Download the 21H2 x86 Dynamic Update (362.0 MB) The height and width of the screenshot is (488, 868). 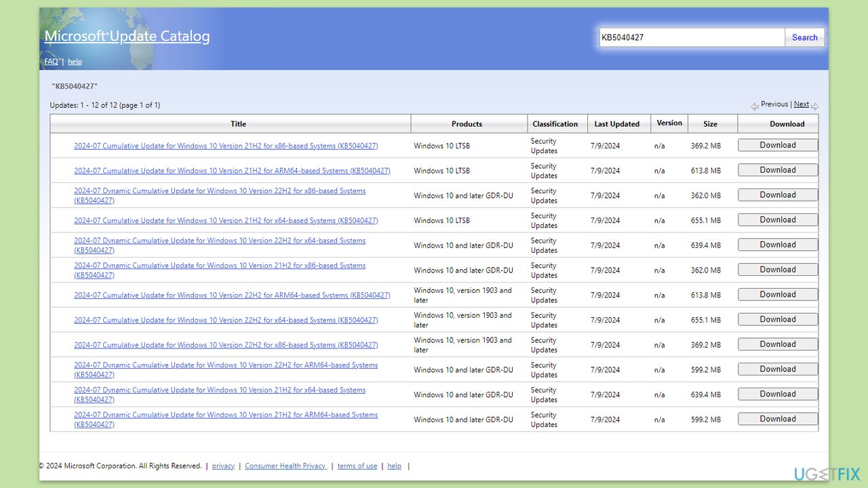(x=778, y=269)
